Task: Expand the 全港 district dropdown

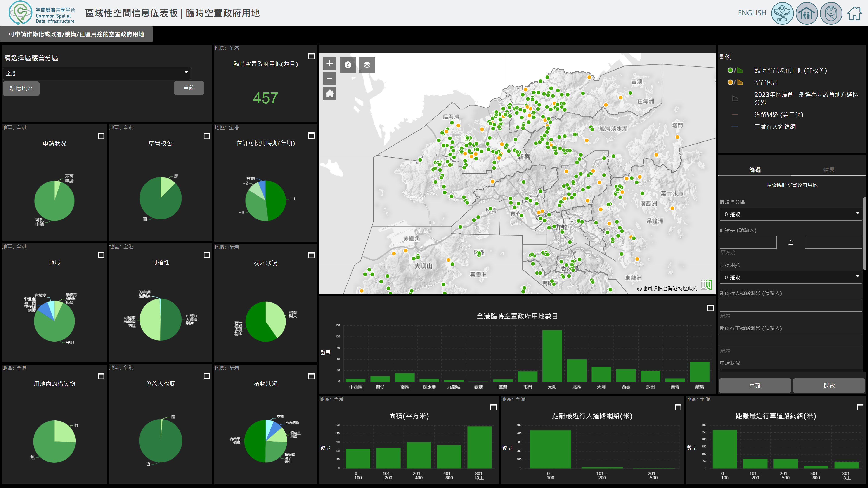Action: pos(97,73)
